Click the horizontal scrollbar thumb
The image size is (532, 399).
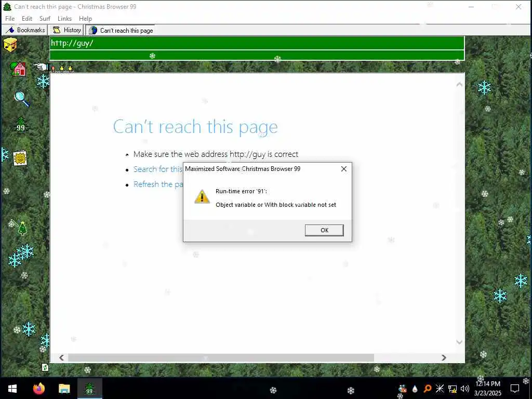(221, 357)
